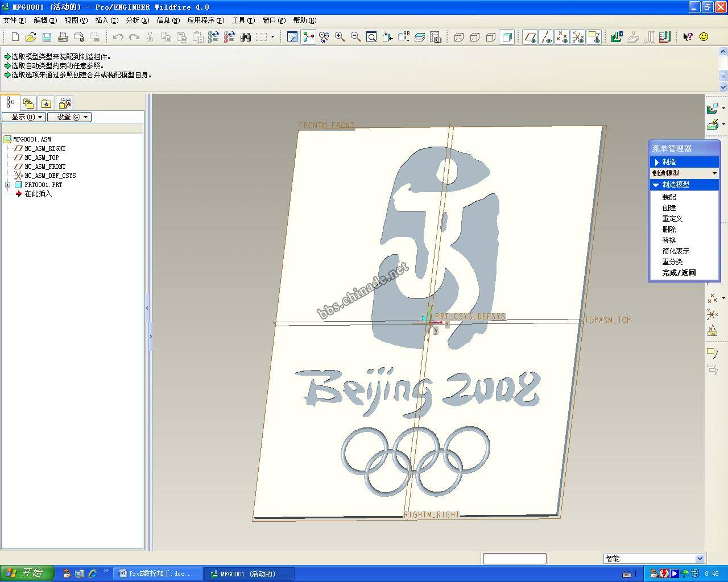Viewport: 728px width, 582px height.
Task: Toggle hidden line display mode
Action: [x=474, y=37]
